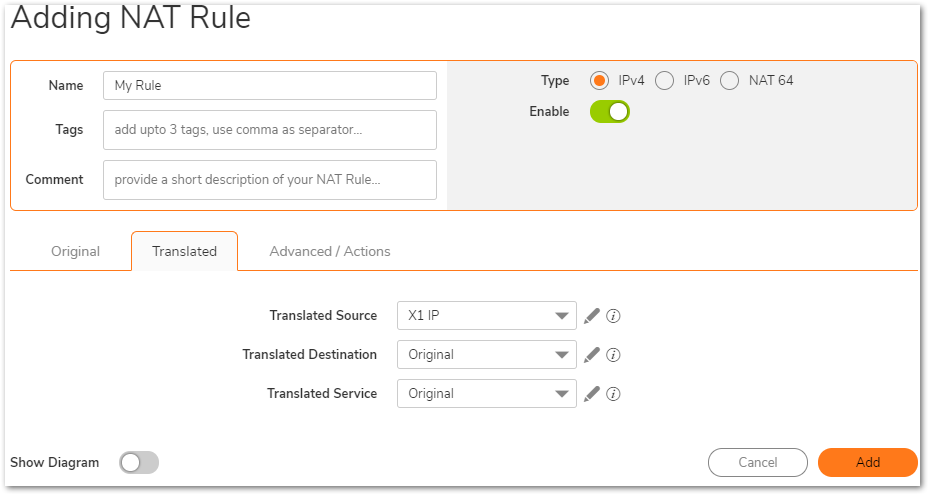The image size is (929, 495).
Task: Open the Translated Service dropdown
Action: tap(486, 394)
